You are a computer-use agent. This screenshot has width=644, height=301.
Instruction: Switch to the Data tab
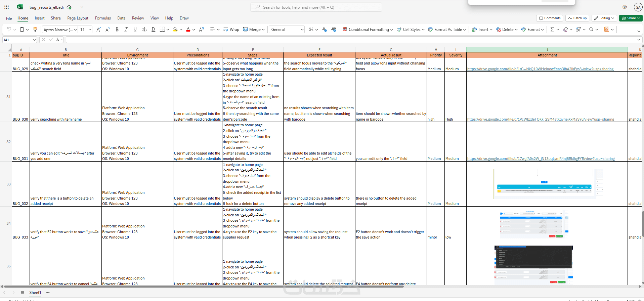click(121, 18)
